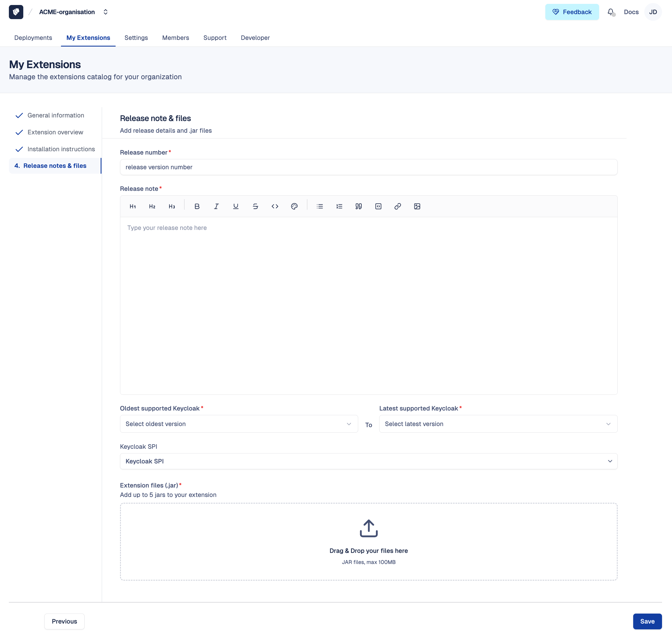Open the Select oldest version dropdown
Screen dimensions: 672x636
click(238, 424)
